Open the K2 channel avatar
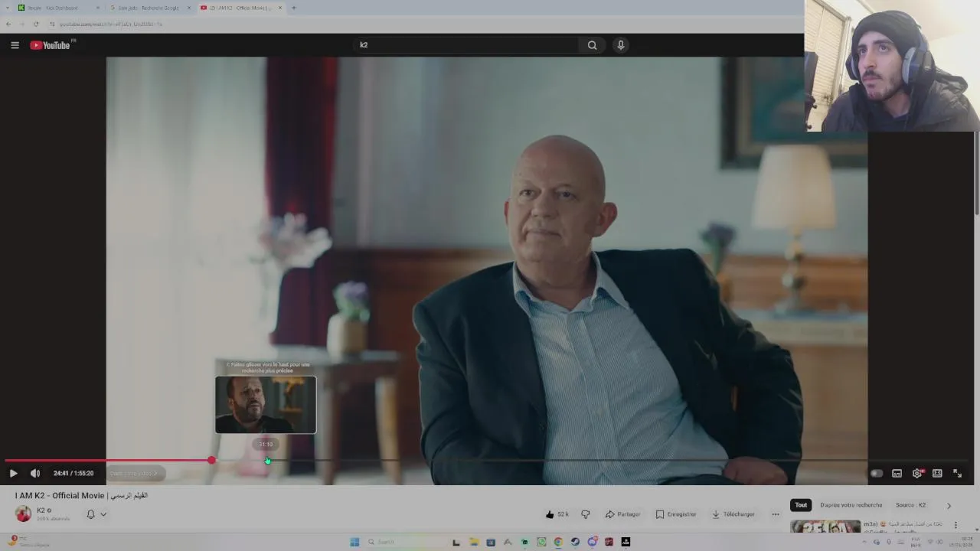The width and height of the screenshot is (980, 551). pos(24,514)
